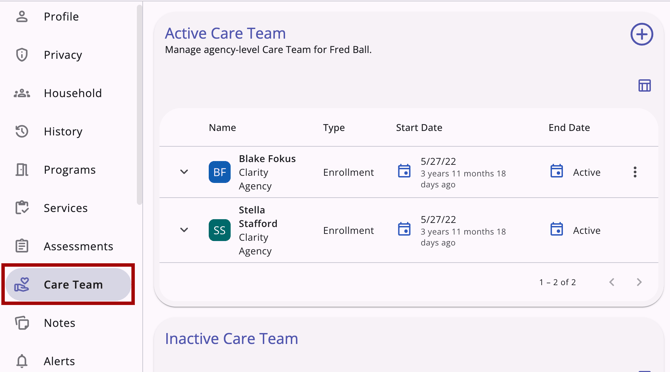Click the Notes stacked-pages icon
Screen dimensions: 670x372
tap(22, 323)
